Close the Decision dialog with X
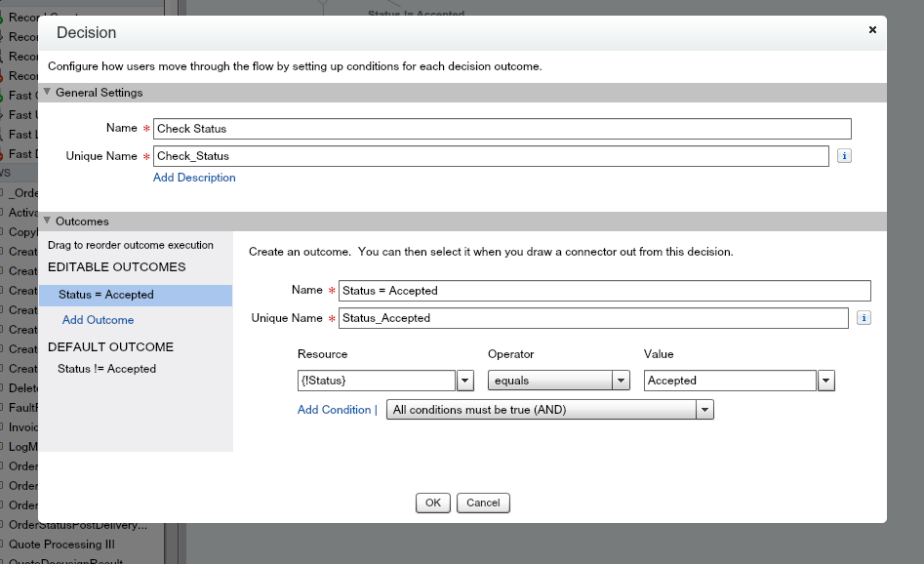 pos(872,29)
